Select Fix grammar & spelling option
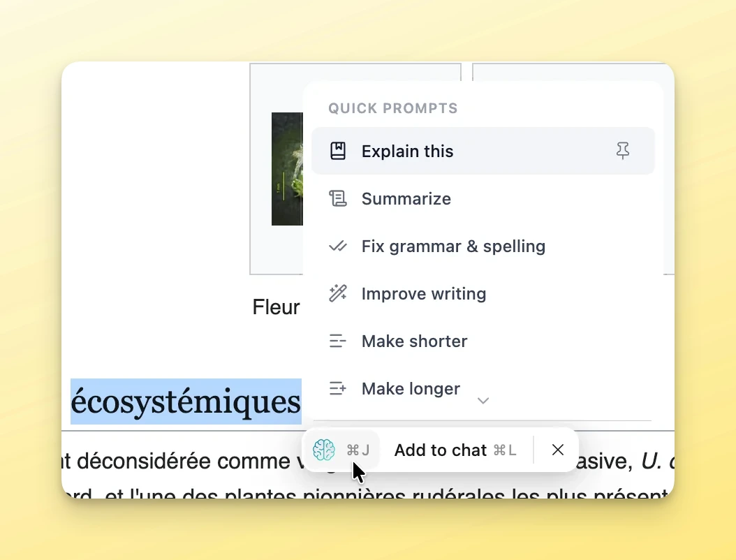Viewport: 736px width, 560px height. (x=453, y=246)
